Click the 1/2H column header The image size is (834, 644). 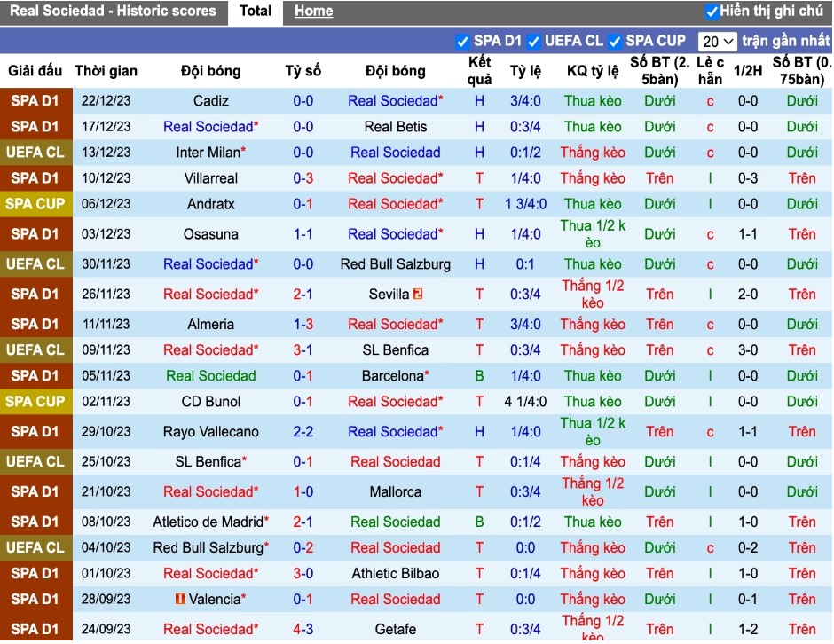748,71
